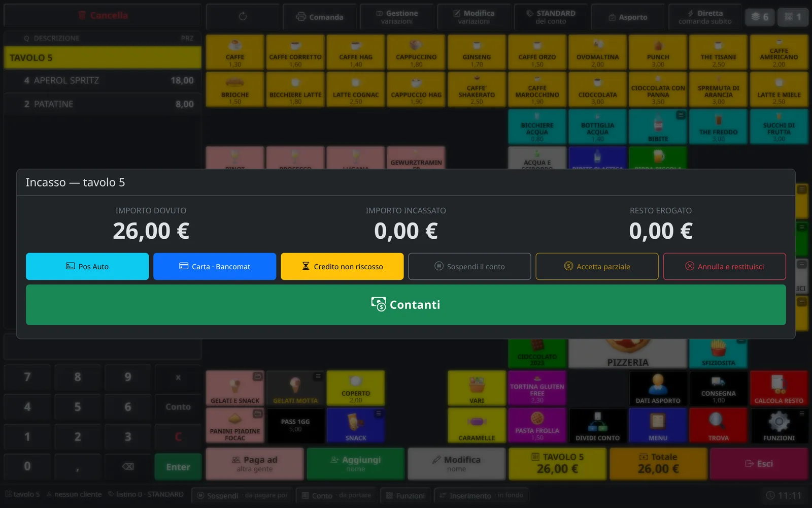Open GELATI E SNACK category
This screenshot has height=508, width=812.
coord(235,388)
